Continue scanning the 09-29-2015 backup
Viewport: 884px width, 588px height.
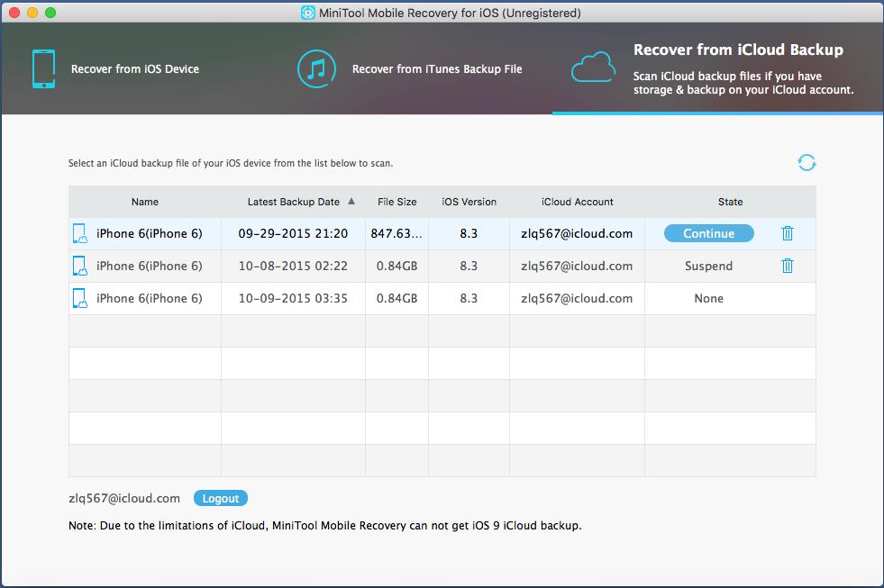tap(708, 233)
